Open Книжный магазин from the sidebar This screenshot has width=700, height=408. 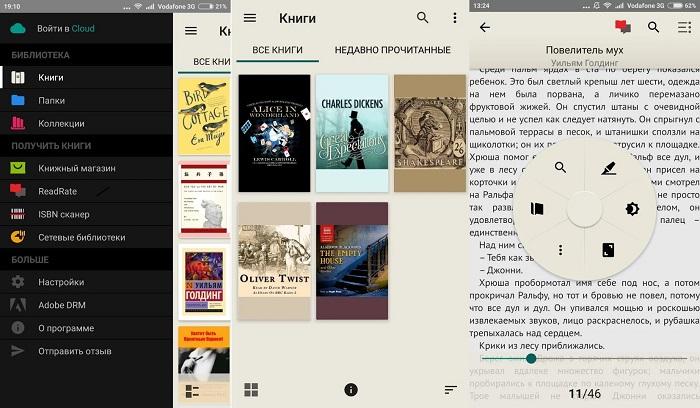[x=76, y=168]
